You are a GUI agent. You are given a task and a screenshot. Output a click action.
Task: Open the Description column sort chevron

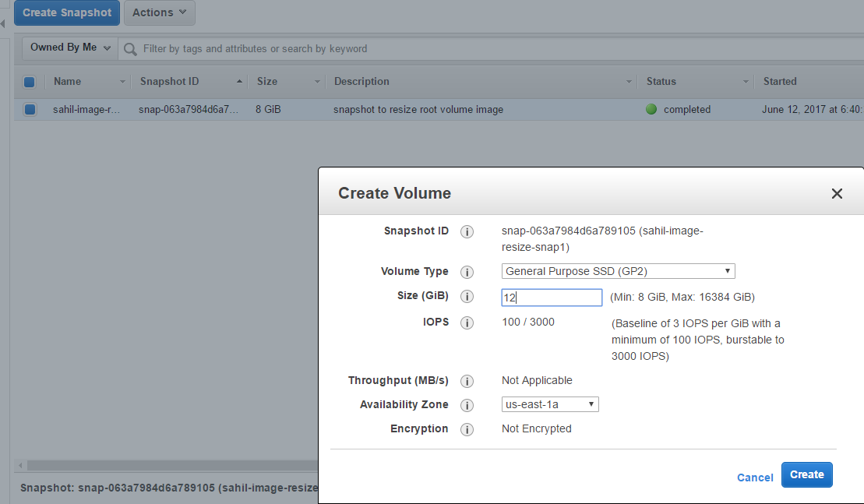[629, 81]
